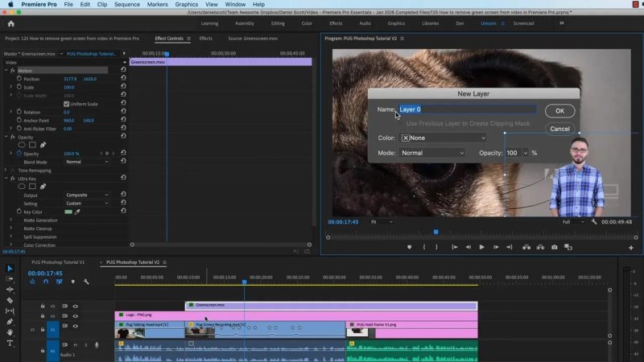Reset the Position parameter
This screenshot has width=644, height=362.
click(123, 78)
